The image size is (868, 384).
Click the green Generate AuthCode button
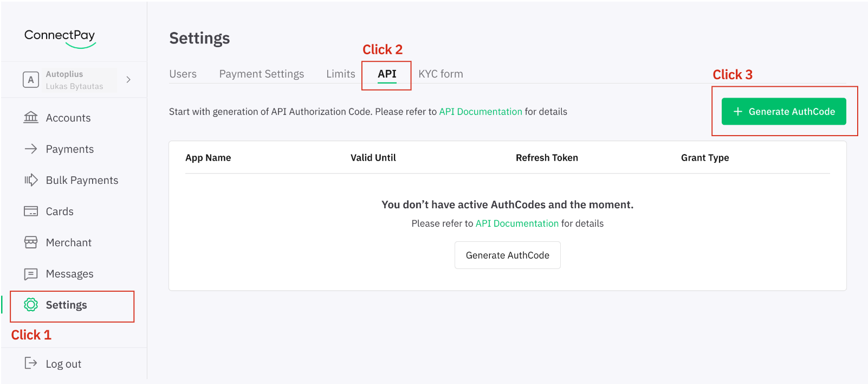(x=783, y=111)
